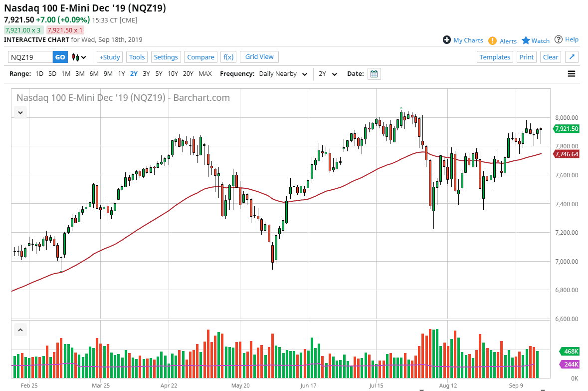Open the Alerts warning icon
588x391 pixels.
(x=492, y=41)
